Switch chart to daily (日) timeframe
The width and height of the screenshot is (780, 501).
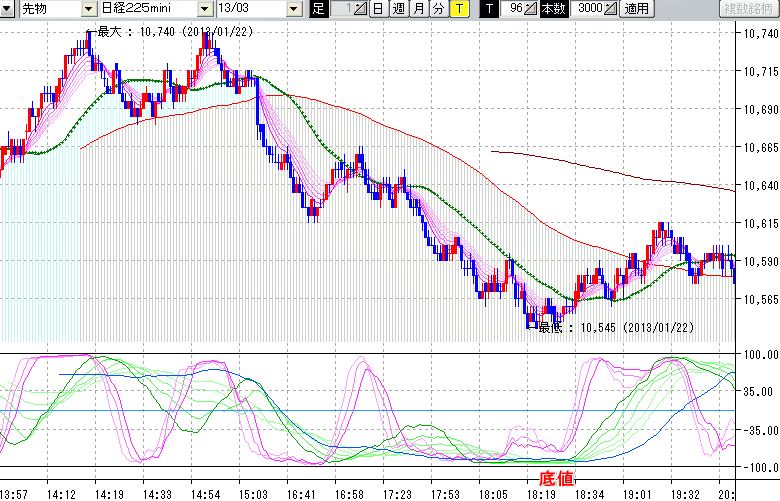tap(377, 9)
